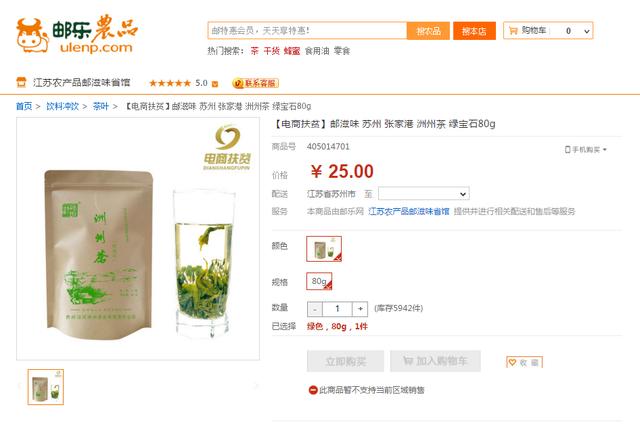
Task: Click the 搜农品 search button
Action: click(x=428, y=31)
